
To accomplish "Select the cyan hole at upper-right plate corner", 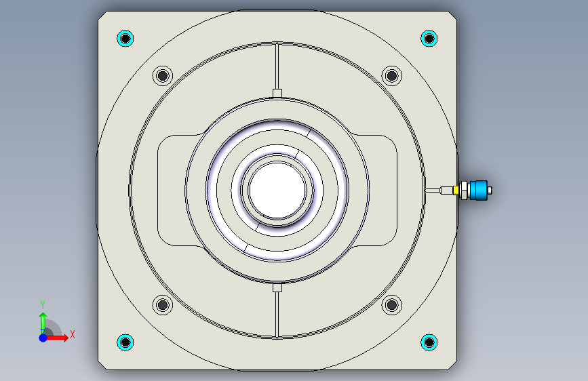I will [429, 38].
